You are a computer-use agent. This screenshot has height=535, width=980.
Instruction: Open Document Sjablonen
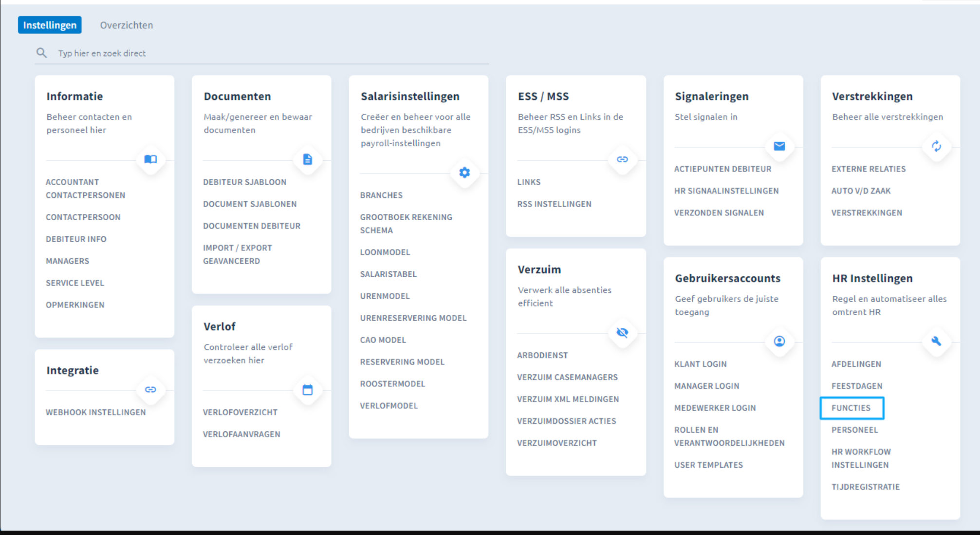(x=250, y=204)
